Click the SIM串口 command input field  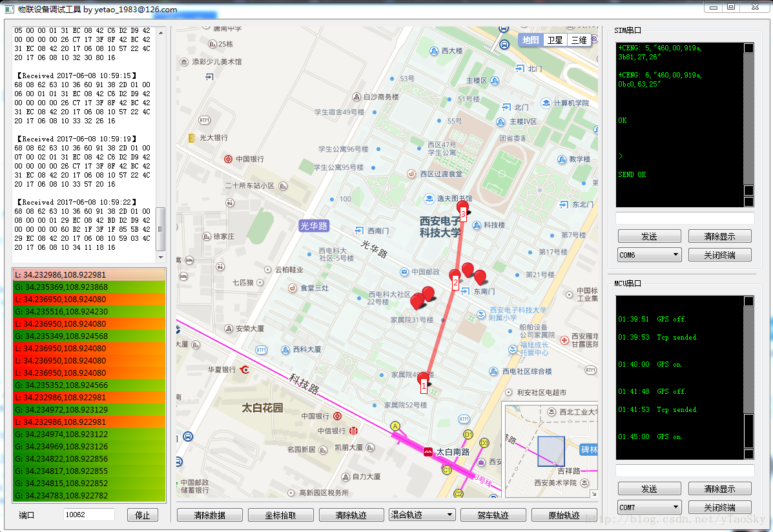[x=685, y=218]
